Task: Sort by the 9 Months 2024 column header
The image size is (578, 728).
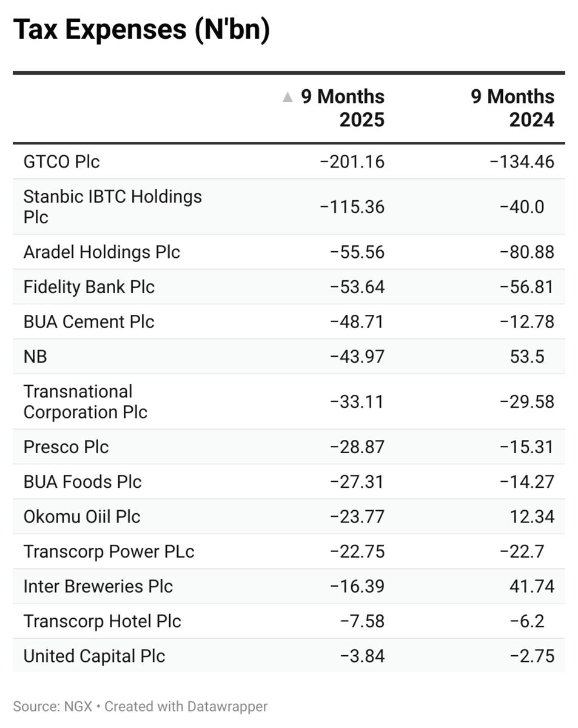Action: (x=512, y=107)
